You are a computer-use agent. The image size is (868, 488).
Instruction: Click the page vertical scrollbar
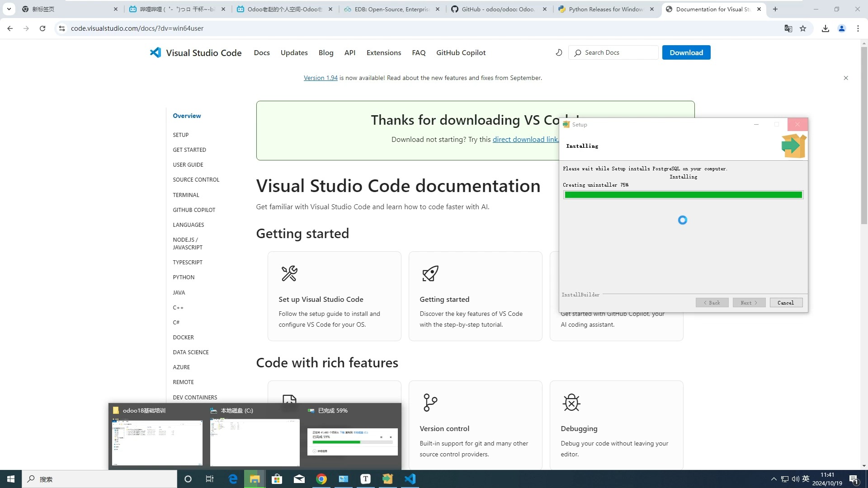click(x=864, y=136)
